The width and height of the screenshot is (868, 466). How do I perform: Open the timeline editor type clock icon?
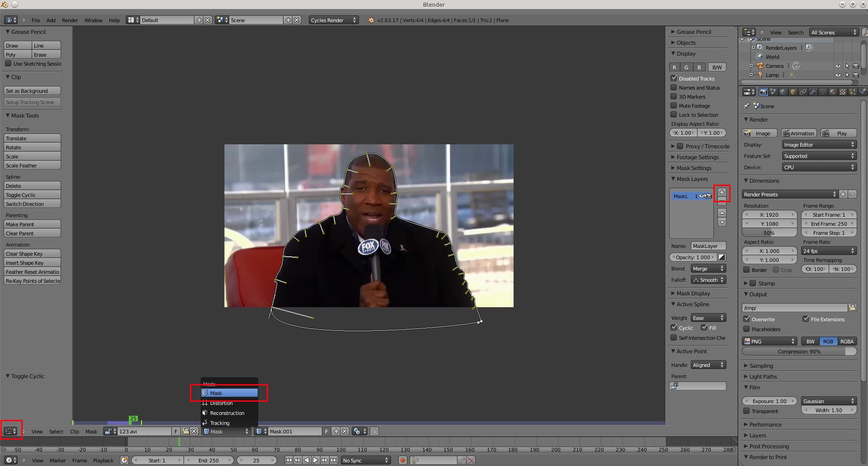coord(10,460)
